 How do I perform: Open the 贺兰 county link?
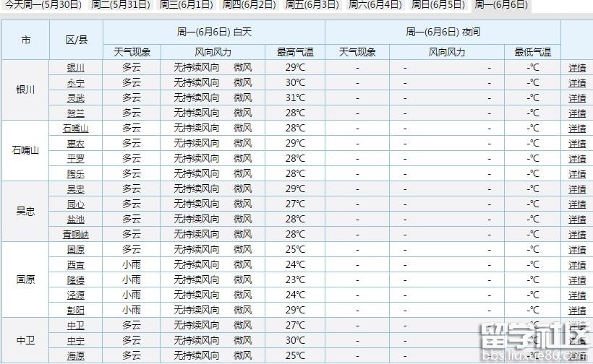pyautogui.click(x=76, y=113)
